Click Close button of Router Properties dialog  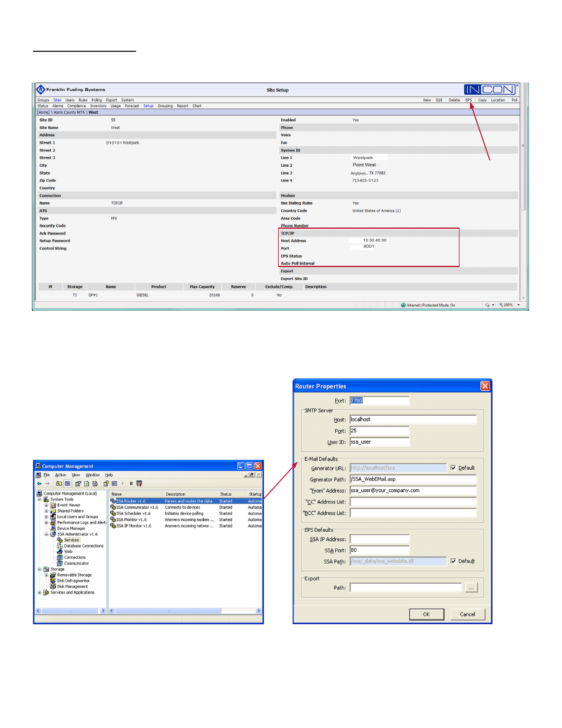point(485,386)
